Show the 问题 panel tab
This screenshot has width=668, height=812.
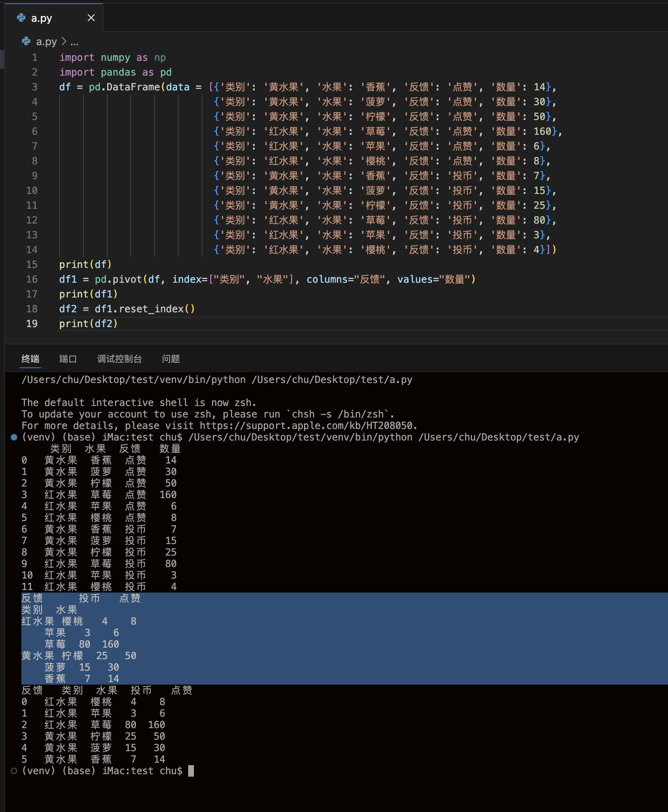(170, 359)
